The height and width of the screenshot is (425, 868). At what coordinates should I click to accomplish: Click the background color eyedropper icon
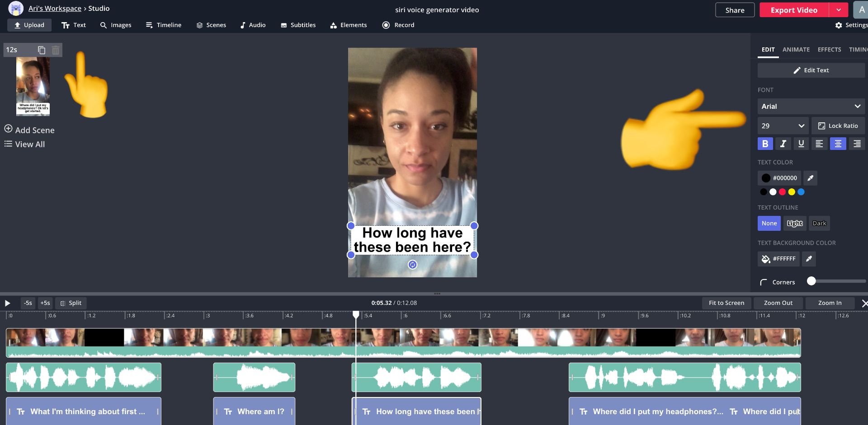[809, 259]
